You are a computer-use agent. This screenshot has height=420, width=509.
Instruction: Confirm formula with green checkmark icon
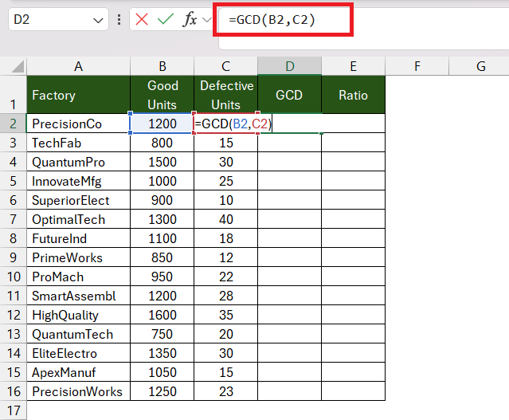tap(166, 19)
